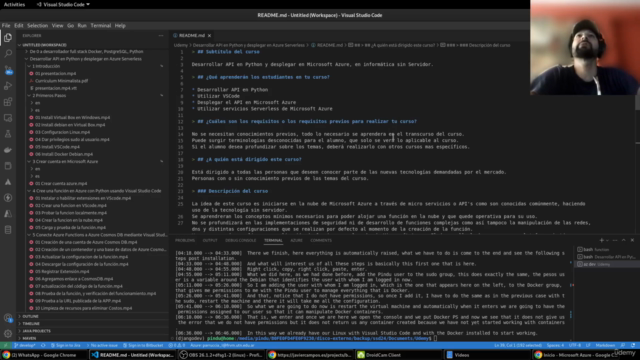640x360 pixels.
Task: Switch to the AZURE panel tab
Action: pos(296,240)
